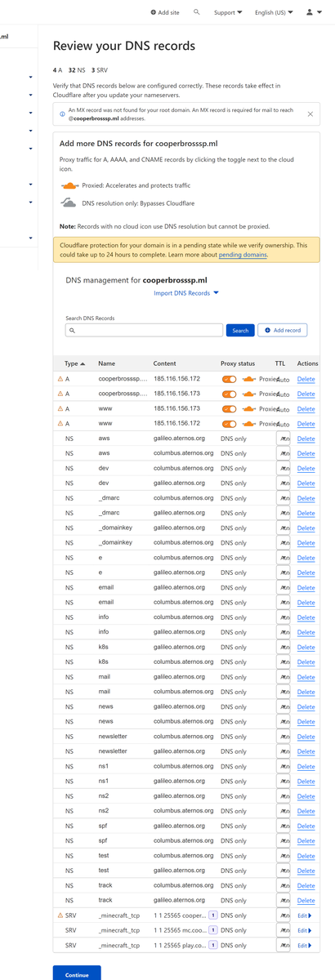Toggle proxy for cooperbrosssp 185.116.156.173 record

coord(229,394)
